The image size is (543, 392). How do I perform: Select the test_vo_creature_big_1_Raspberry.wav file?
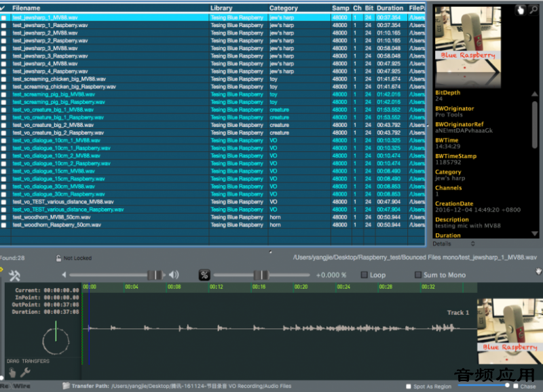click(x=58, y=117)
